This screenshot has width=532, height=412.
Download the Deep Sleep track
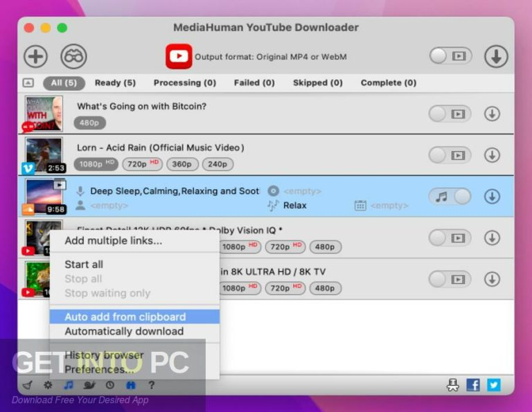pos(492,197)
